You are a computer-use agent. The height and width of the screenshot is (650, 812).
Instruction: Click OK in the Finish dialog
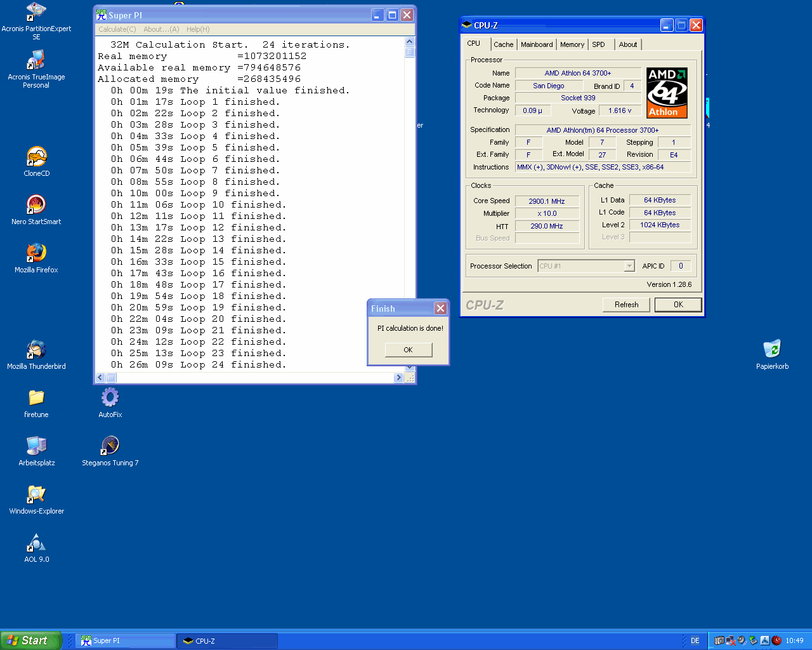click(408, 350)
